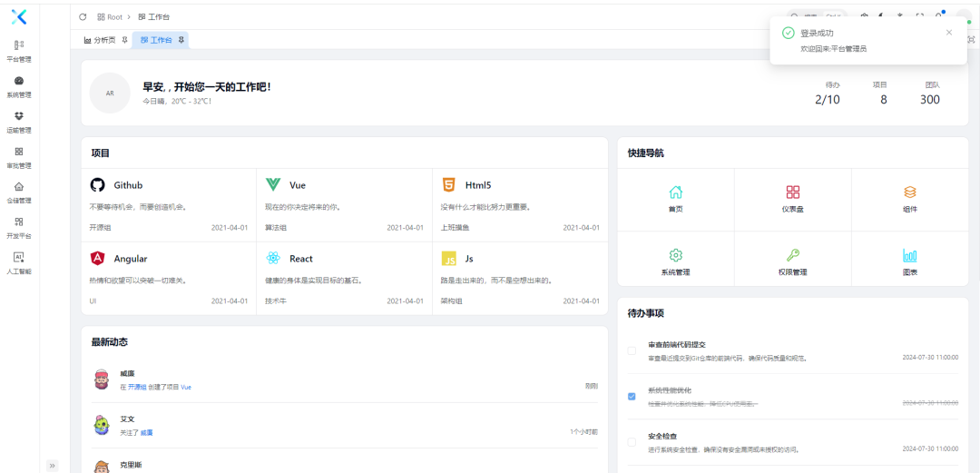Open 平台管理 in the left sidebar

tap(19, 49)
